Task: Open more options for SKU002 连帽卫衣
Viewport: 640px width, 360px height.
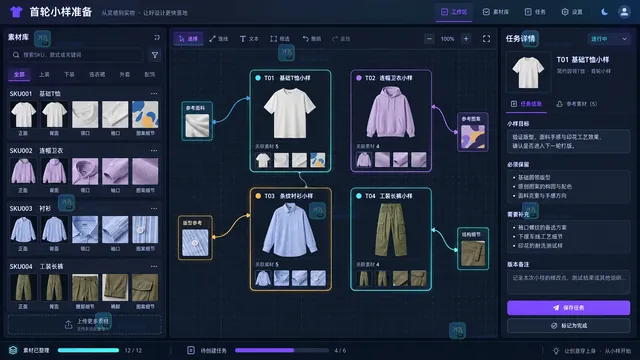Action: [x=154, y=151]
